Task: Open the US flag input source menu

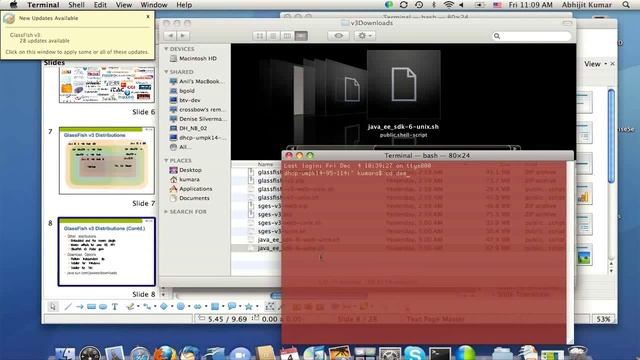Action: click(x=497, y=5)
